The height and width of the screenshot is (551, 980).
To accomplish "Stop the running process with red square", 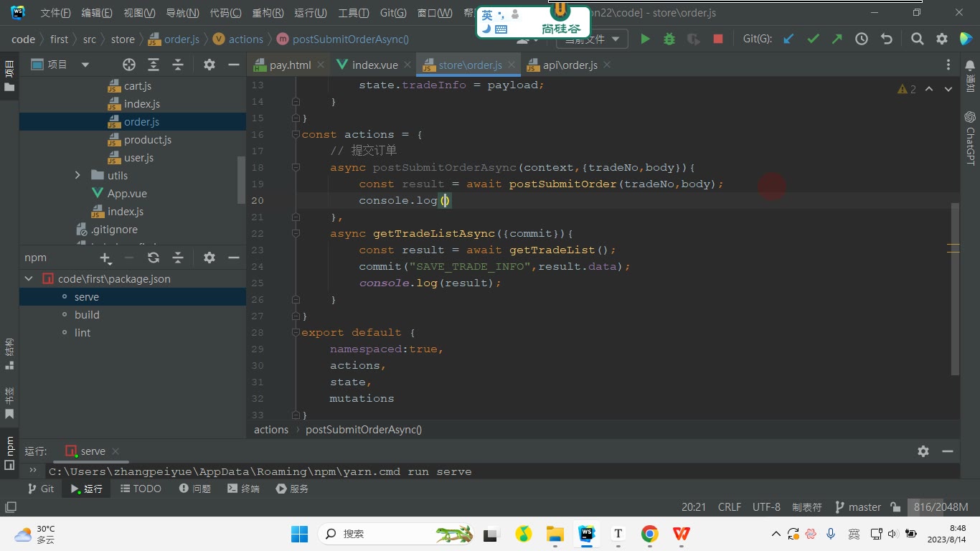I will (718, 39).
